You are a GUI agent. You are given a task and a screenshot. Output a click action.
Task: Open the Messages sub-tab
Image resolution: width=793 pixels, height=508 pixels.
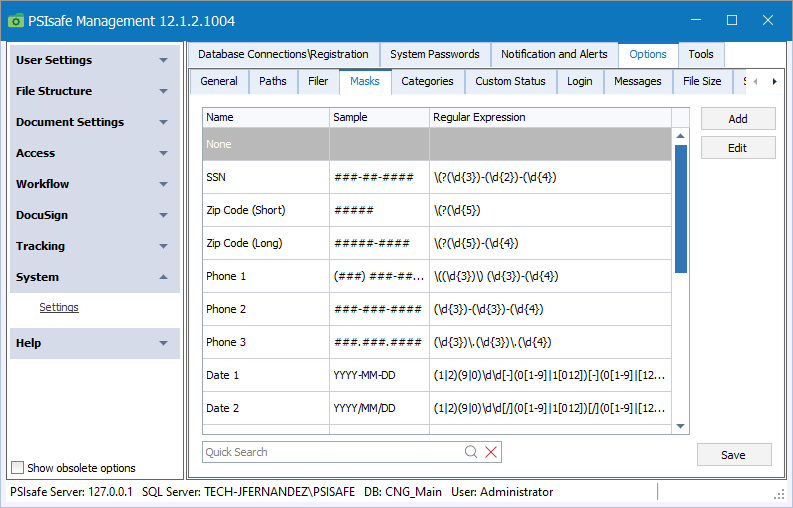pos(638,81)
